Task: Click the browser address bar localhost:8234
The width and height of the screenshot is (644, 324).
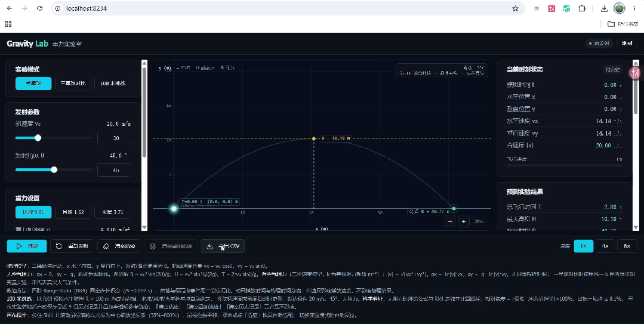Action: coord(288,8)
